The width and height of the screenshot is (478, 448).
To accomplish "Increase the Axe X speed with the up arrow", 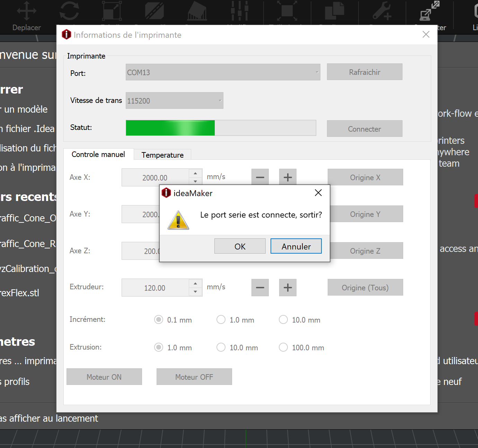I will (x=195, y=173).
